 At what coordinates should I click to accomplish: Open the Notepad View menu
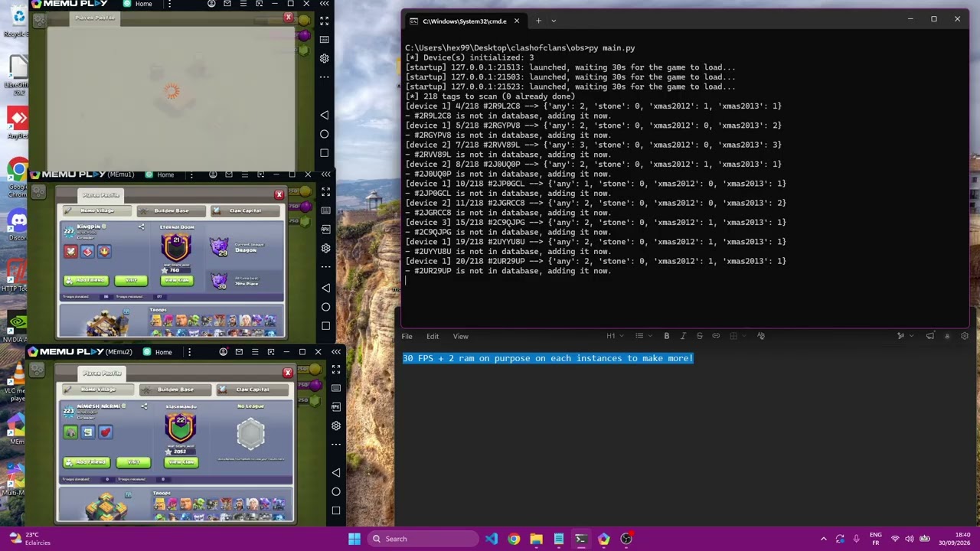coord(461,336)
